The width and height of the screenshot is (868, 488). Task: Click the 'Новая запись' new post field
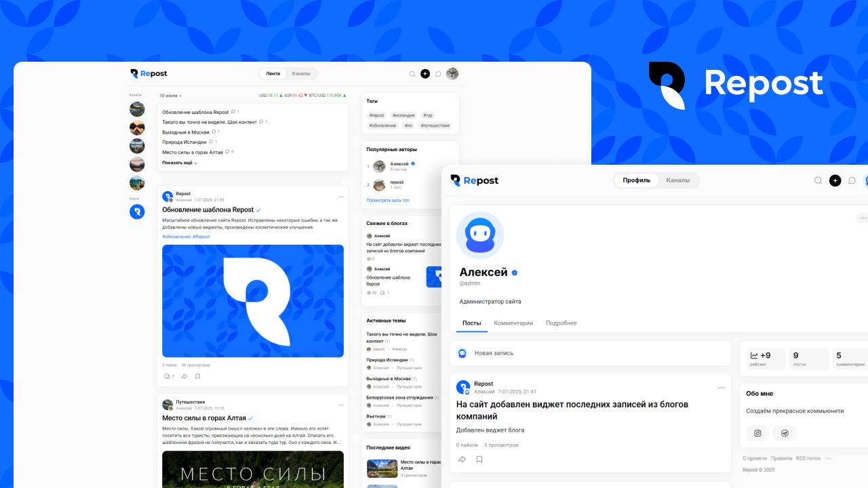coord(591,353)
